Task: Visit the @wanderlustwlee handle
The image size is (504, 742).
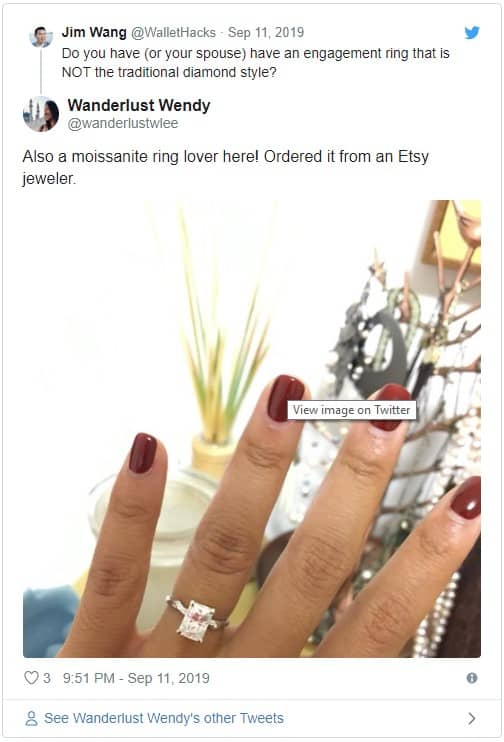Action: tap(123, 123)
